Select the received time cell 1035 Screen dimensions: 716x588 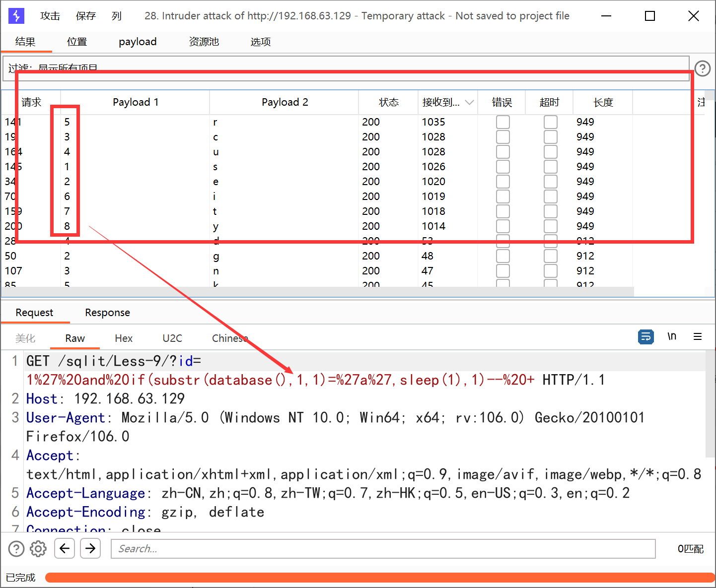click(x=433, y=122)
